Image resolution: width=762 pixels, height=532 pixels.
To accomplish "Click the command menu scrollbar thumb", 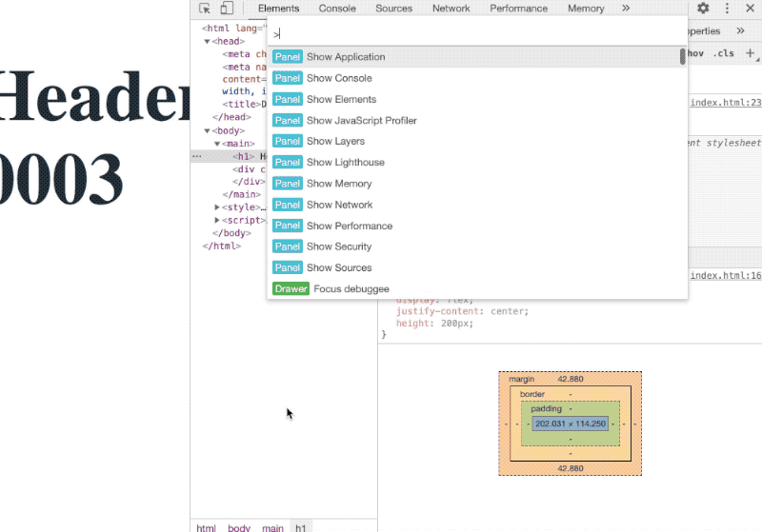I will click(x=682, y=57).
